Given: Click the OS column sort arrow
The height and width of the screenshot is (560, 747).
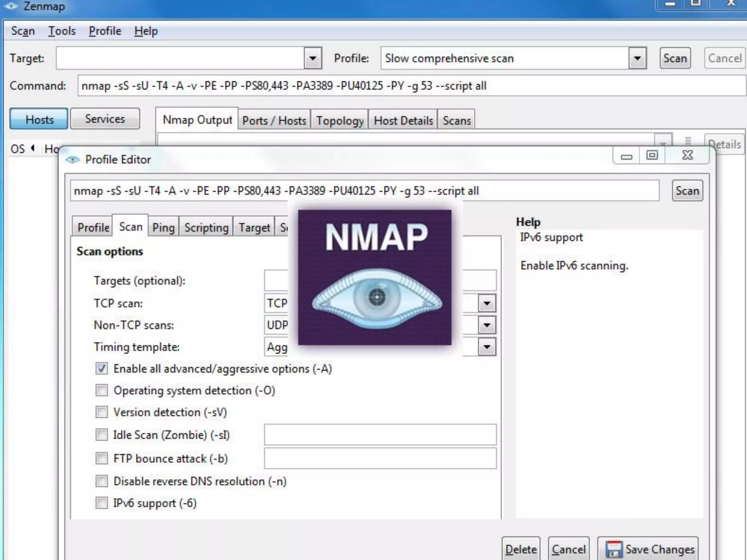Looking at the screenshot, I should tap(33, 148).
